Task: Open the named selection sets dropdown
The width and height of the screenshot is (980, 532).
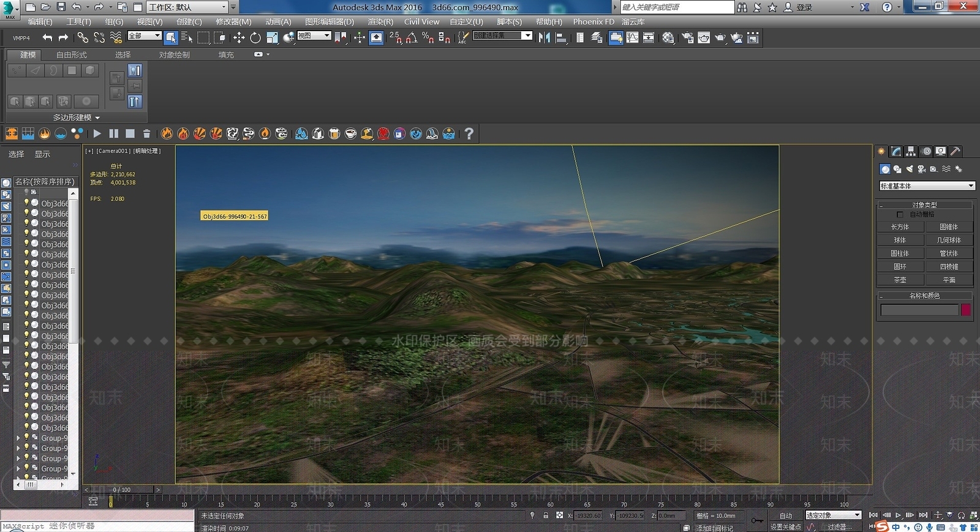Action: pos(503,36)
